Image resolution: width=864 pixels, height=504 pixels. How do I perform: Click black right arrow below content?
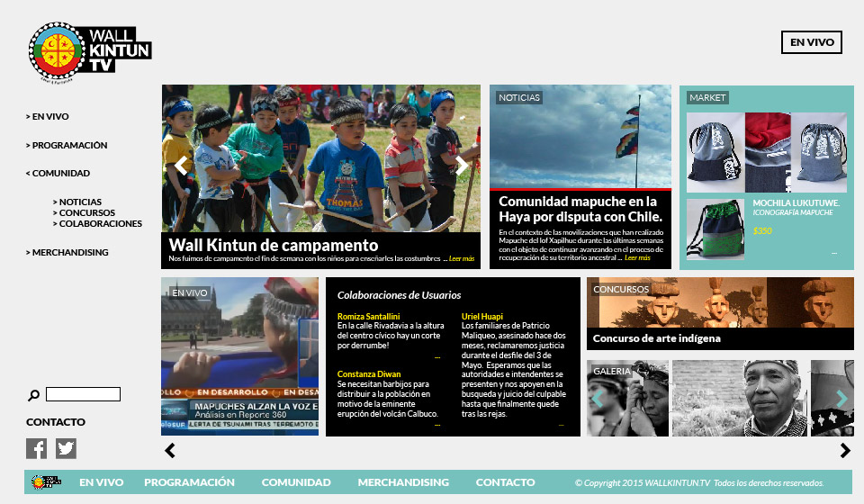point(845,451)
